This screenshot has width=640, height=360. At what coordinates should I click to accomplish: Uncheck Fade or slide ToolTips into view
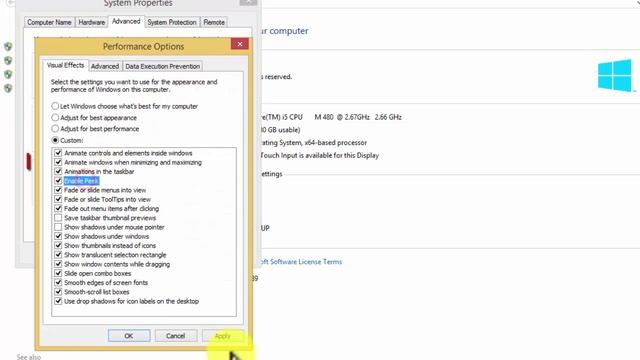[x=58, y=199]
